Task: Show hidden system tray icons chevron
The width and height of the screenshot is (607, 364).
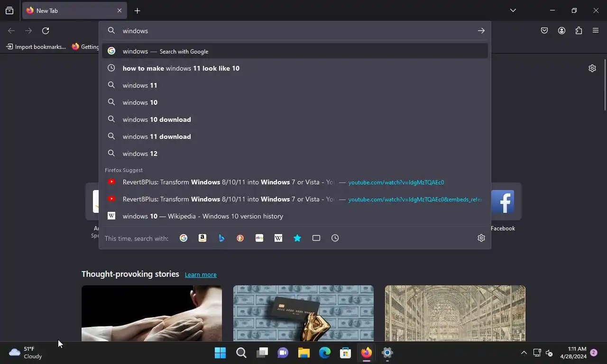Action: pyautogui.click(x=524, y=353)
